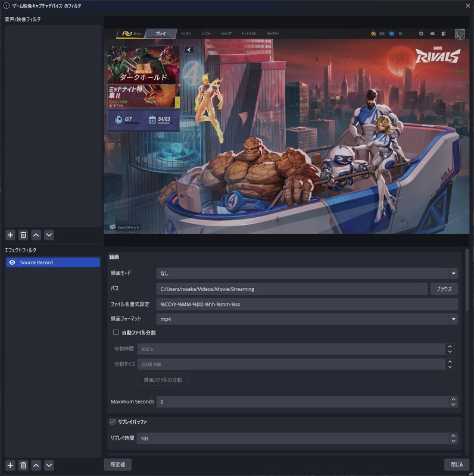The width and height of the screenshot is (474, 476).
Task: Click the 既定値 defaults button
Action: point(117,465)
